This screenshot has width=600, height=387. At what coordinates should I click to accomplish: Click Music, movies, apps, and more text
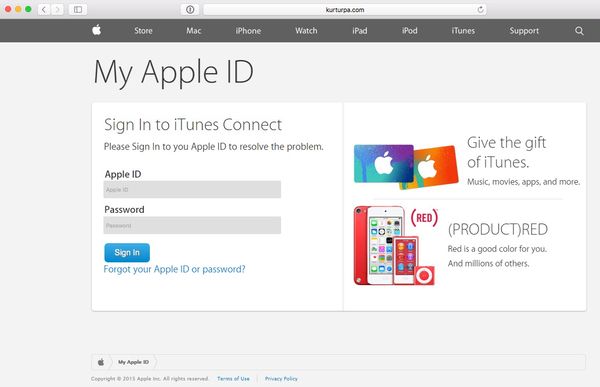523,182
